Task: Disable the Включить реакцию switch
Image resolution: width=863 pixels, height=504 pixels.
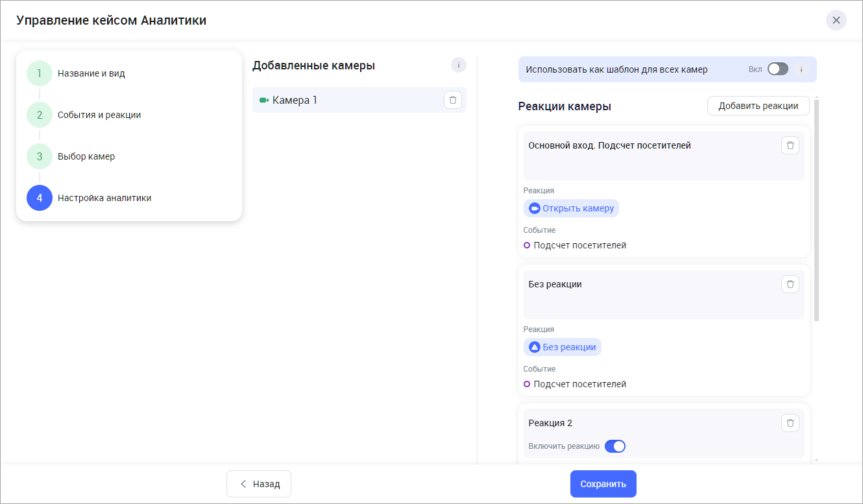Action: [x=614, y=446]
